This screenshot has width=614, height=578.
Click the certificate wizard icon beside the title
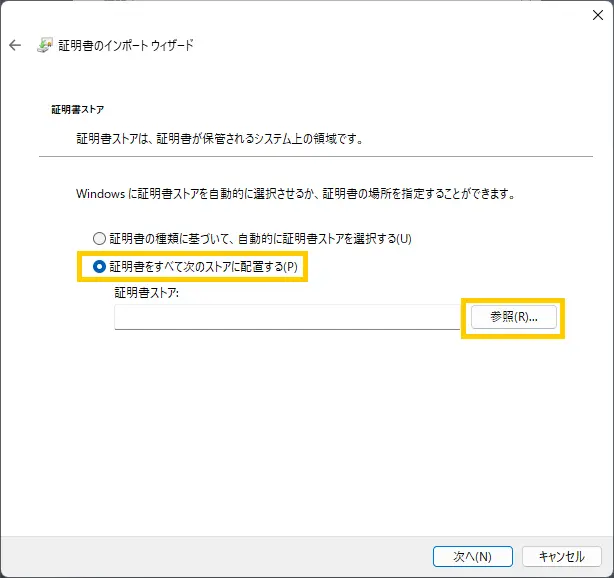[45, 46]
